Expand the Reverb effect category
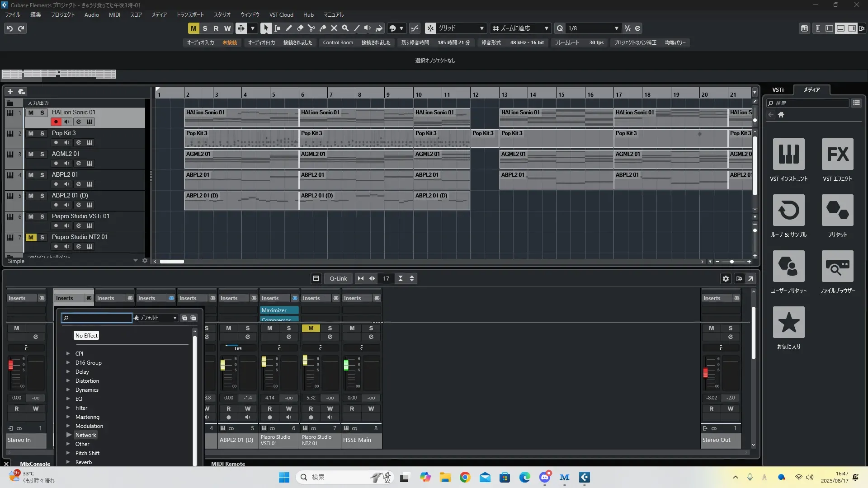The image size is (868, 488). pos(68,462)
